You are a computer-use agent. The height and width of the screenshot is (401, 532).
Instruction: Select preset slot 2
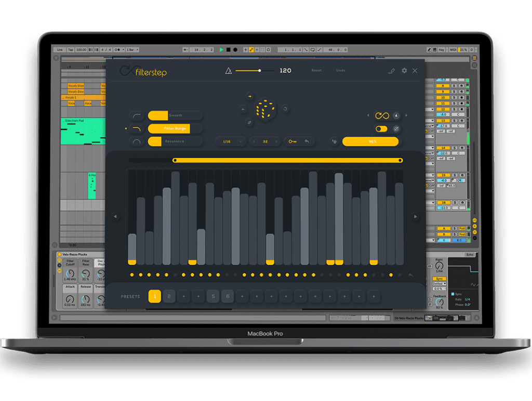[x=169, y=296]
